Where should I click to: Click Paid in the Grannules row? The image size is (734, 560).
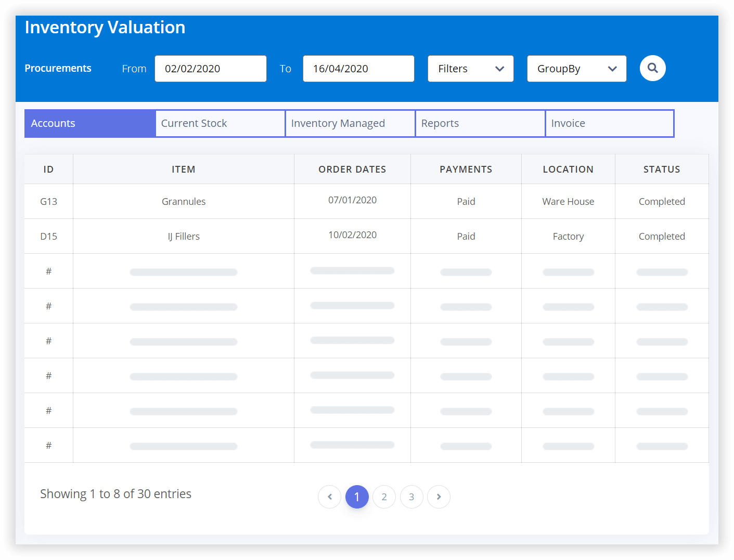click(466, 201)
